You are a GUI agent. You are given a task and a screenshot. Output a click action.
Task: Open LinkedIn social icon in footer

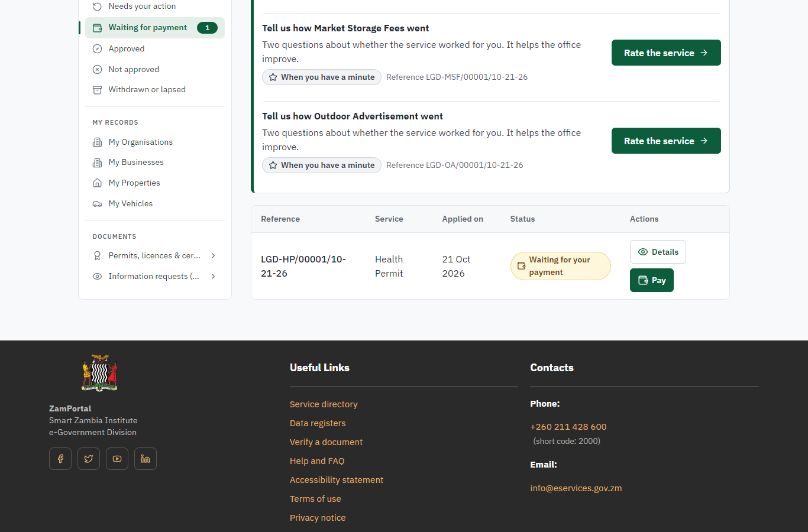[x=146, y=459]
